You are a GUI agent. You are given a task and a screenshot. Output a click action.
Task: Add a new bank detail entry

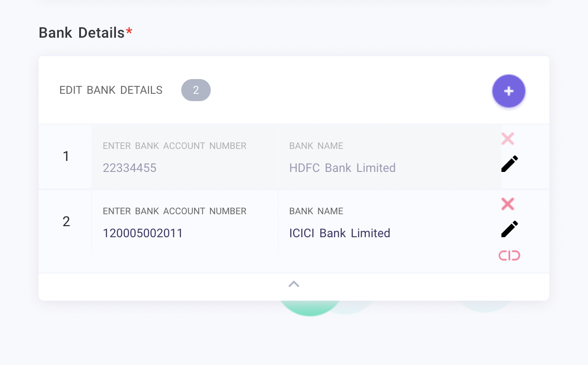508,91
